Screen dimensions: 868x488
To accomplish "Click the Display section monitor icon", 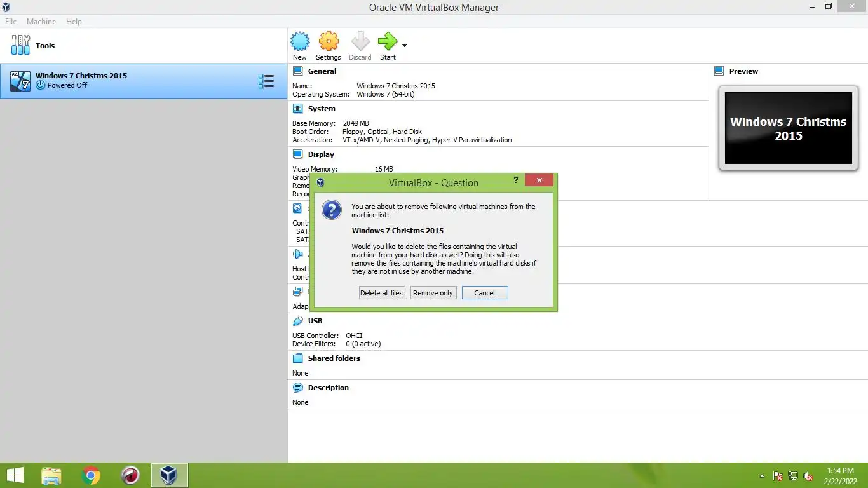I will pos(297,154).
